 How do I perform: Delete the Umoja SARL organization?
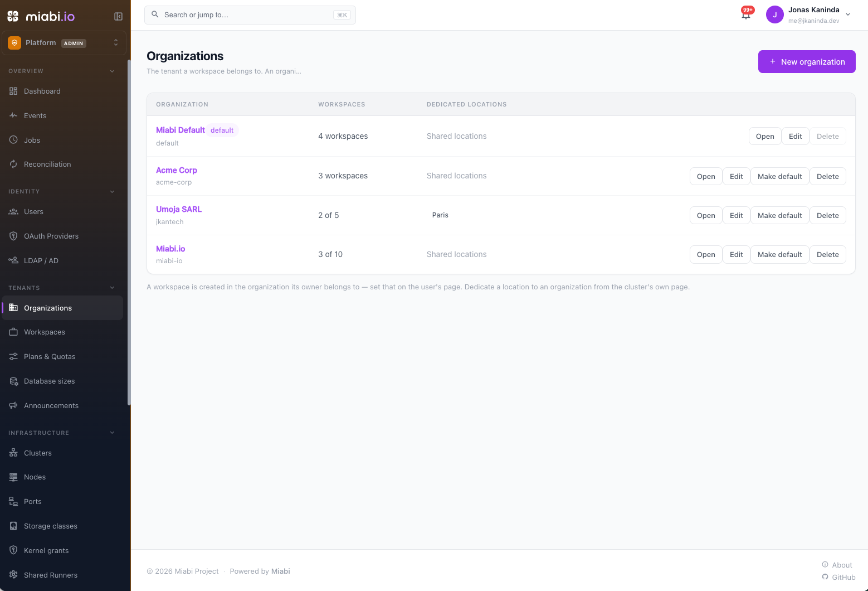coord(827,215)
